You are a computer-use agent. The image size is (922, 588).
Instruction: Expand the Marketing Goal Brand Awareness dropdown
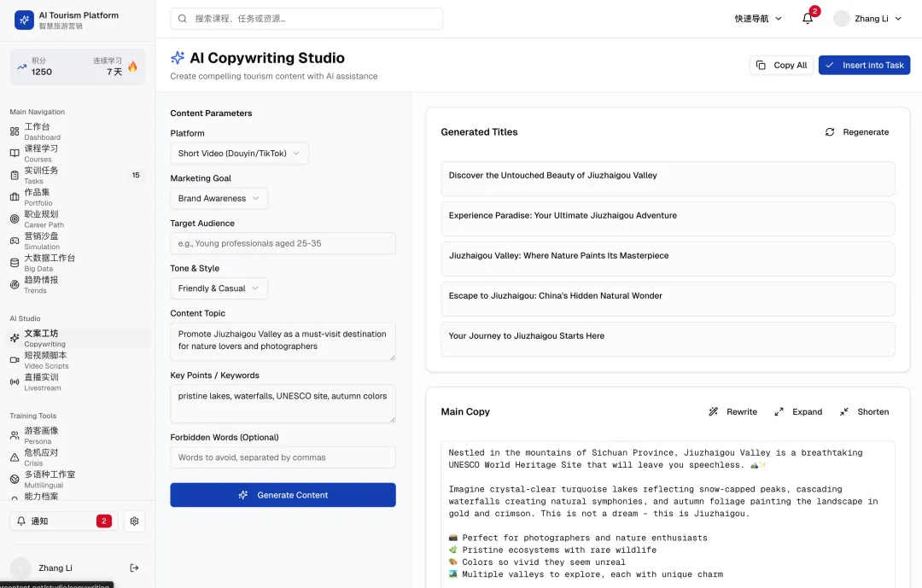[219, 198]
